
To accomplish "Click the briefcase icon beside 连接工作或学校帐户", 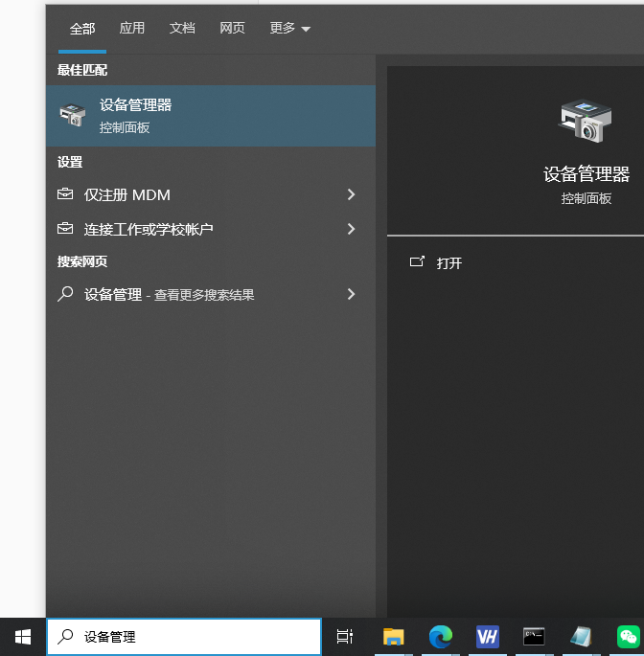I will (x=65, y=229).
